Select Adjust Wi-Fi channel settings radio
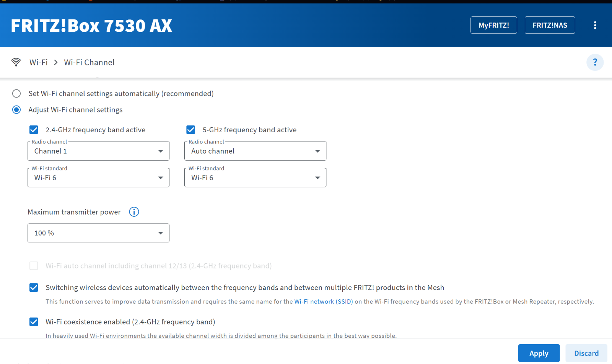 pos(16,110)
